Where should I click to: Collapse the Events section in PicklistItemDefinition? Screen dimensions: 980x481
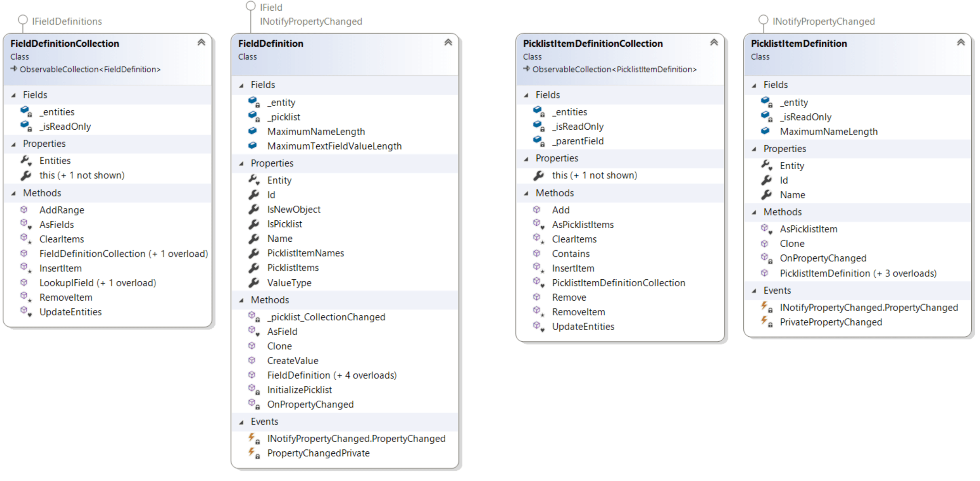(x=754, y=291)
